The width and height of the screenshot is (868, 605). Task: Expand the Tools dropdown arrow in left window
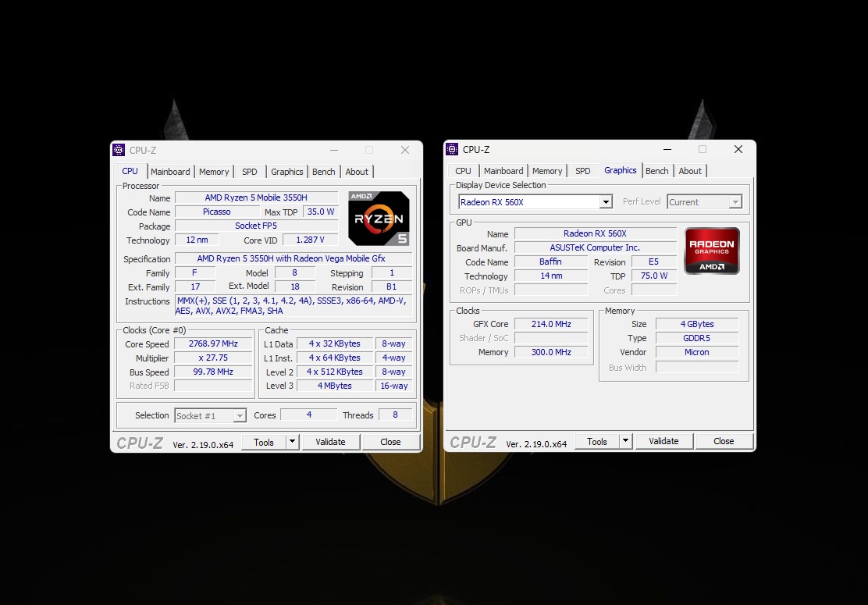[x=292, y=442]
